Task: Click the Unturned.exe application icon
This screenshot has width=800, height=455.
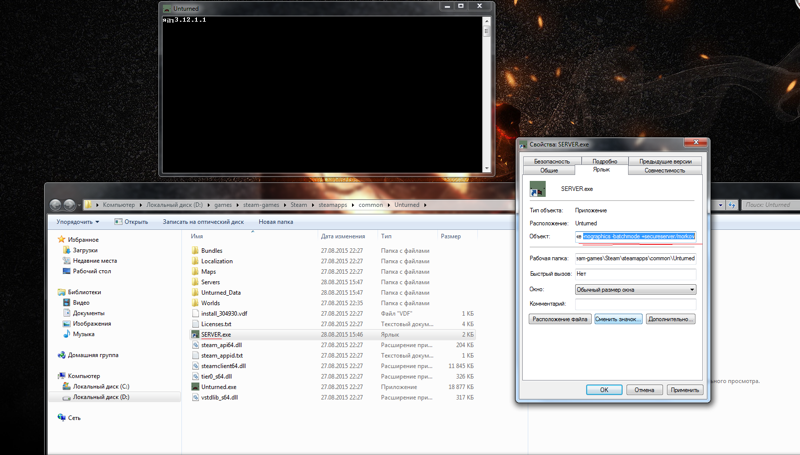Action: click(195, 387)
